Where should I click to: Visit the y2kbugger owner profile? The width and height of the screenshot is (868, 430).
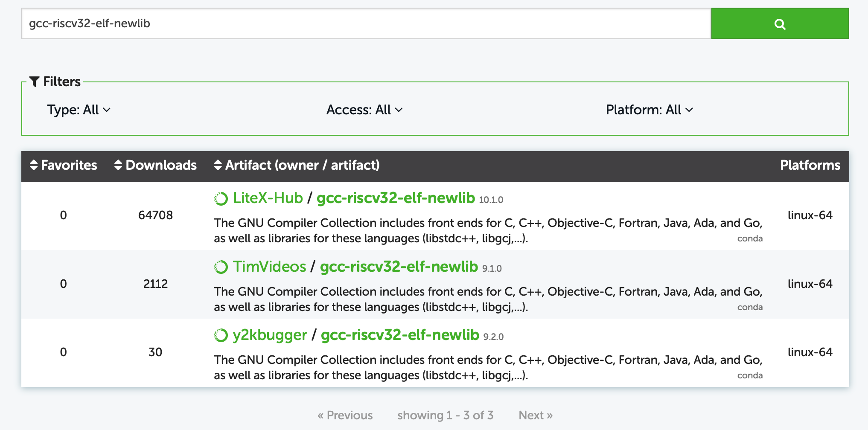pos(270,335)
